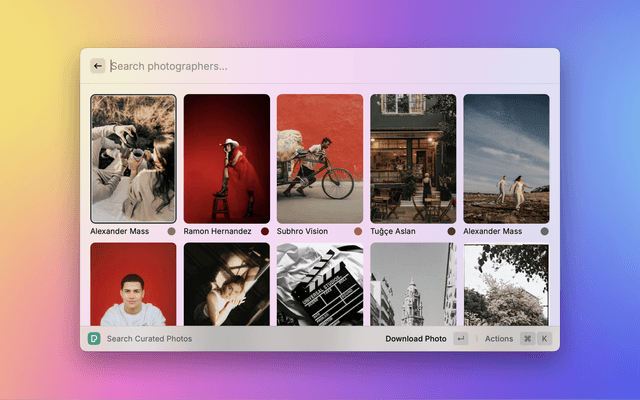Open the clapperboard black-and-white photo
The height and width of the screenshot is (400, 640).
tap(320, 284)
